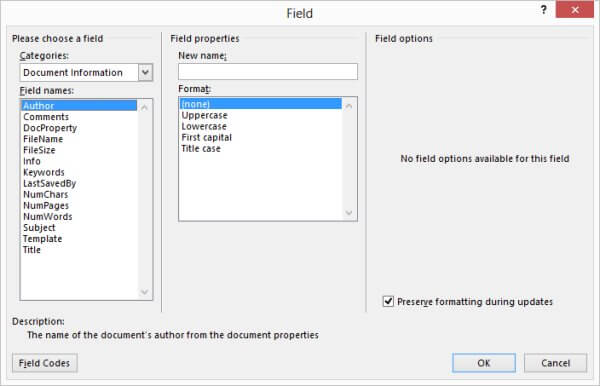The height and width of the screenshot is (386, 600).
Task: Select the FileName field name
Action: tap(43, 139)
